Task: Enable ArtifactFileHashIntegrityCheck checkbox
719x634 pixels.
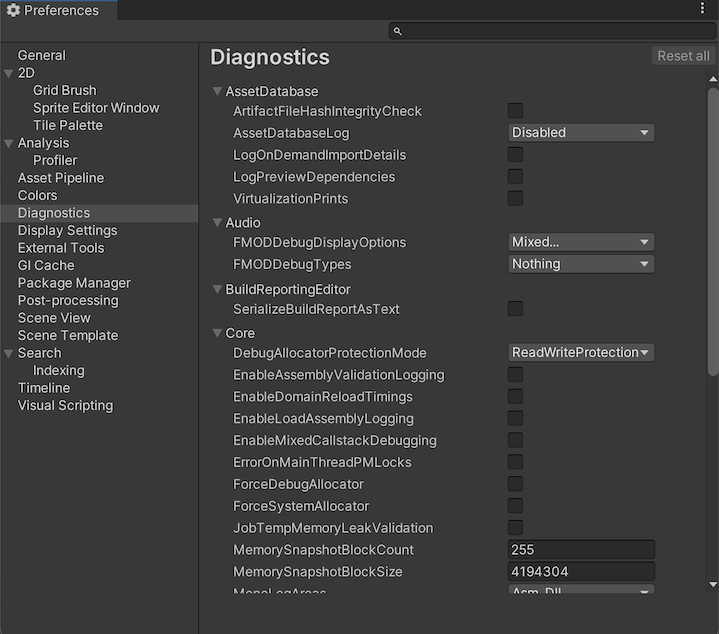Action: pyautogui.click(x=515, y=111)
